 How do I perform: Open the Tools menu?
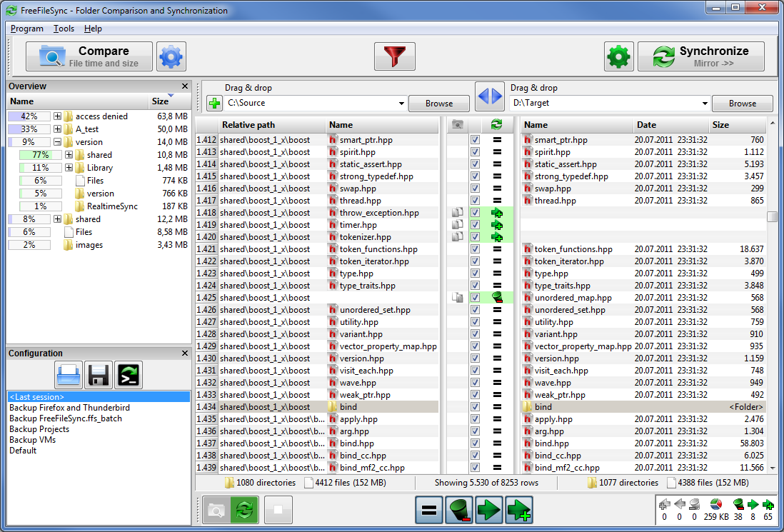coord(64,29)
